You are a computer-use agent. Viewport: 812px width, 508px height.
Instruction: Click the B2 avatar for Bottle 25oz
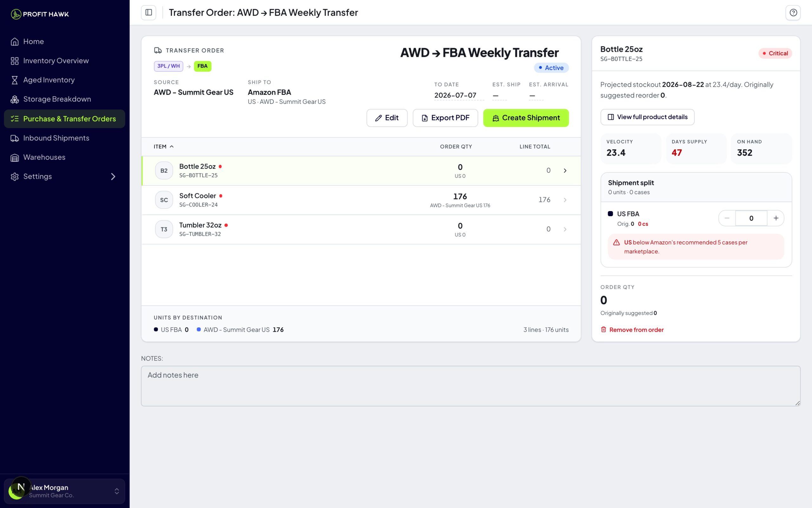point(164,170)
